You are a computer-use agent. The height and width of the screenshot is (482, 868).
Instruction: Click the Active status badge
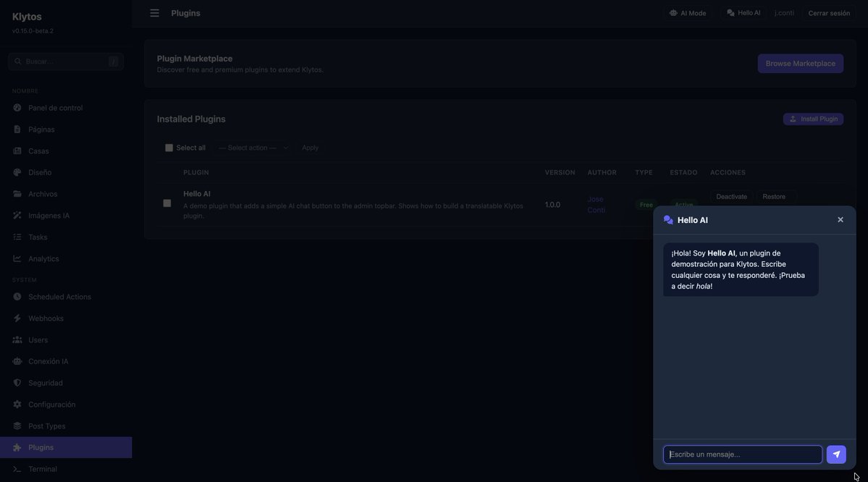[x=683, y=205]
